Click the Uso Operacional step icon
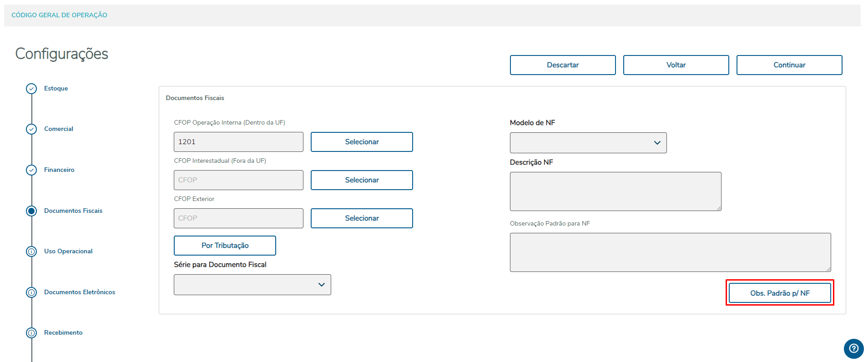The width and height of the screenshot is (868, 362). [31, 251]
